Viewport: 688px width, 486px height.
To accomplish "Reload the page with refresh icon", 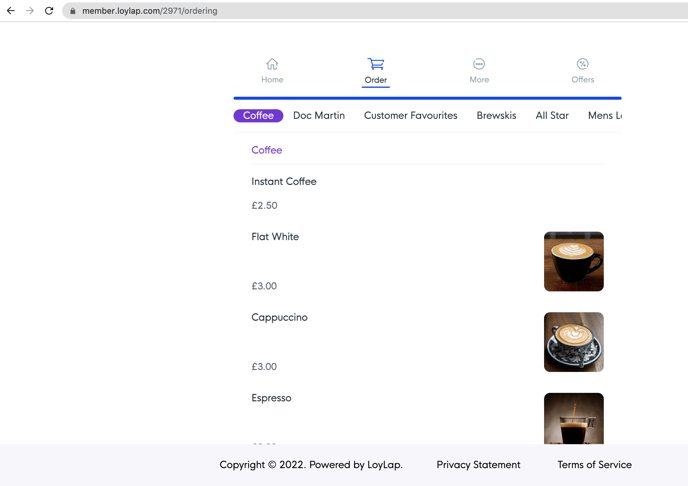I will (49, 11).
